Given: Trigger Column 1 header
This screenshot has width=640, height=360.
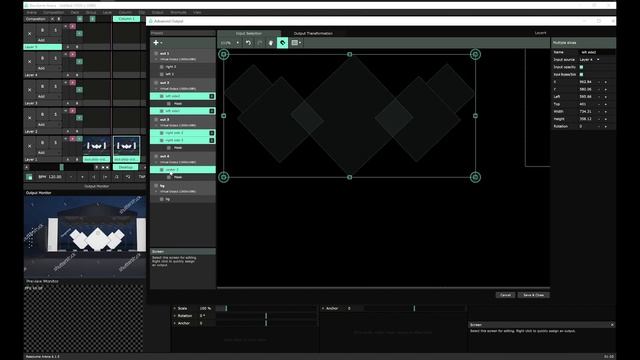Looking at the screenshot, I should point(126,19).
